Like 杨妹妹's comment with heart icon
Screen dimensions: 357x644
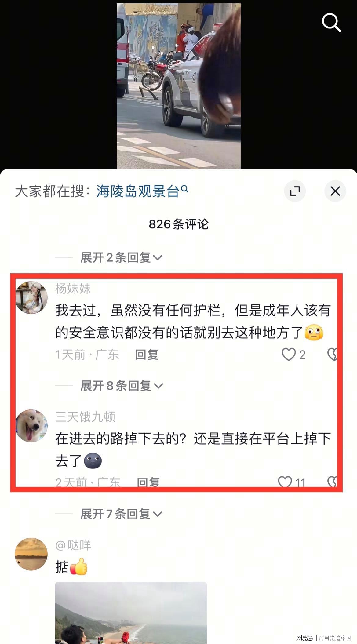click(x=289, y=355)
